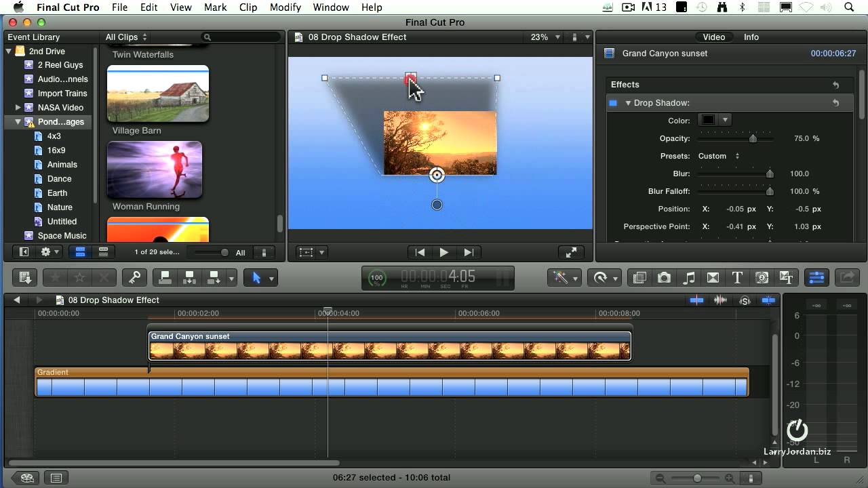Insert selected clip into storyline

190,277
